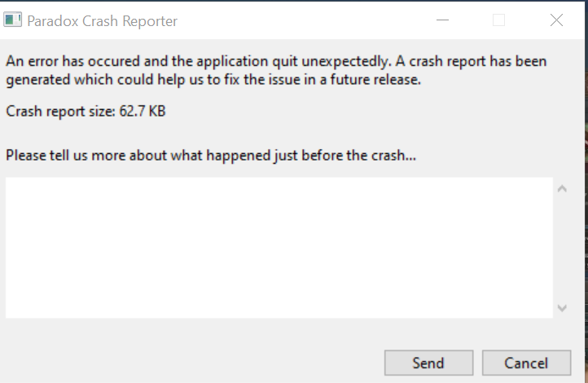The height and width of the screenshot is (383, 588).
Task: Click the text box vertical scrollbar track
Action: [562, 249]
